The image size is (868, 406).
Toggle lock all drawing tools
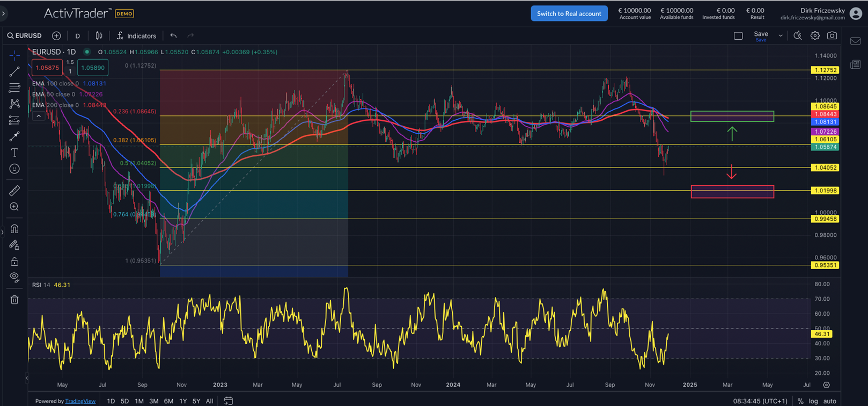(x=14, y=262)
